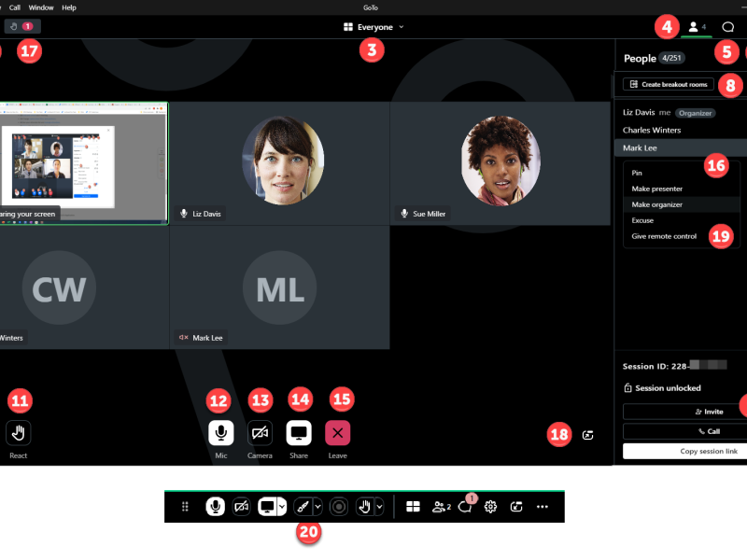Click the People 4/251 count badge
Screen dimensions: 747x560
click(671, 58)
